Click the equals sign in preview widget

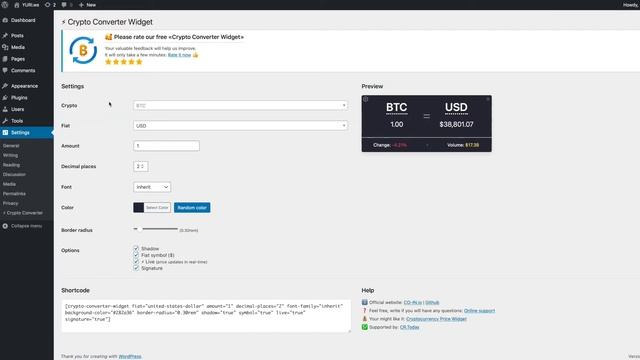pyautogui.click(x=427, y=116)
